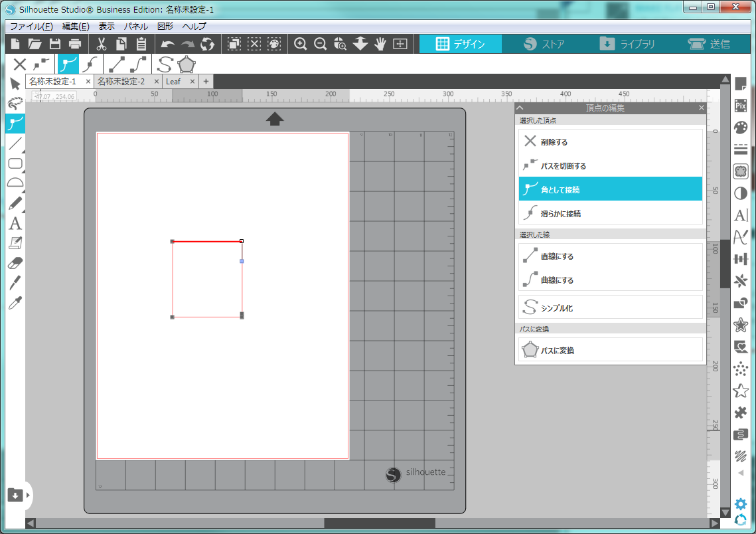756x534 pixels.
Task: Select the Text tool in left toolbar
Action: coord(15,224)
